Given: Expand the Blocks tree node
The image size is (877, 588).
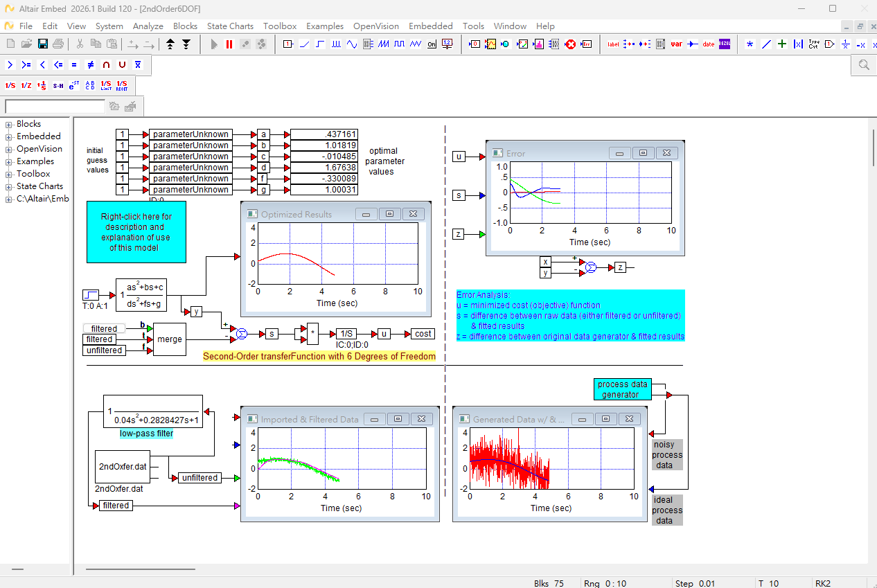Looking at the screenshot, I should pos(9,125).
